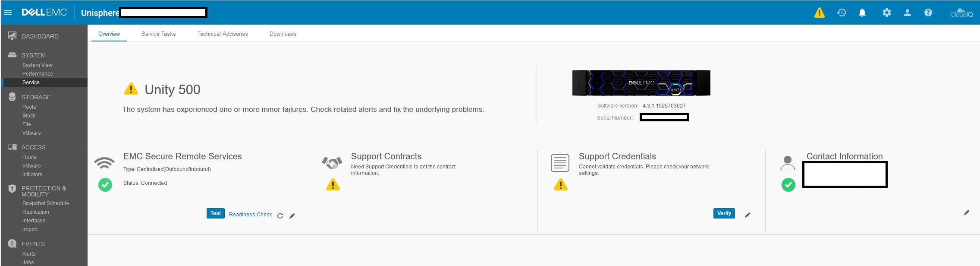Image resolution: width=980 pixels, height=266 pixels.
Task: Click the Contact Information person icon
Action: 788,163
